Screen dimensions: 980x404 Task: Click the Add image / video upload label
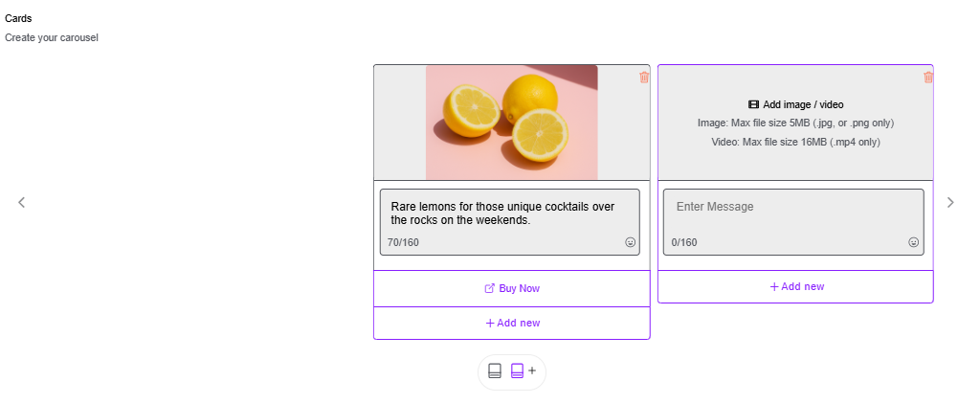[x=803, y=104]
